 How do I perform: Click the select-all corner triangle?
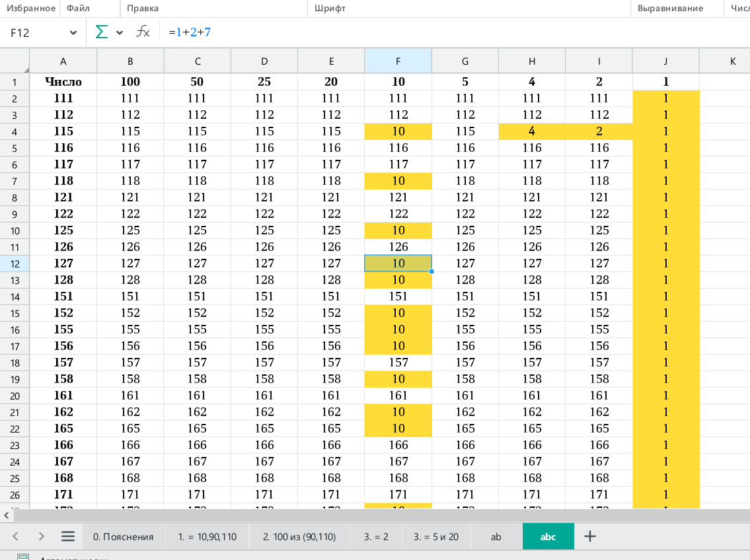tap(25, 68)
